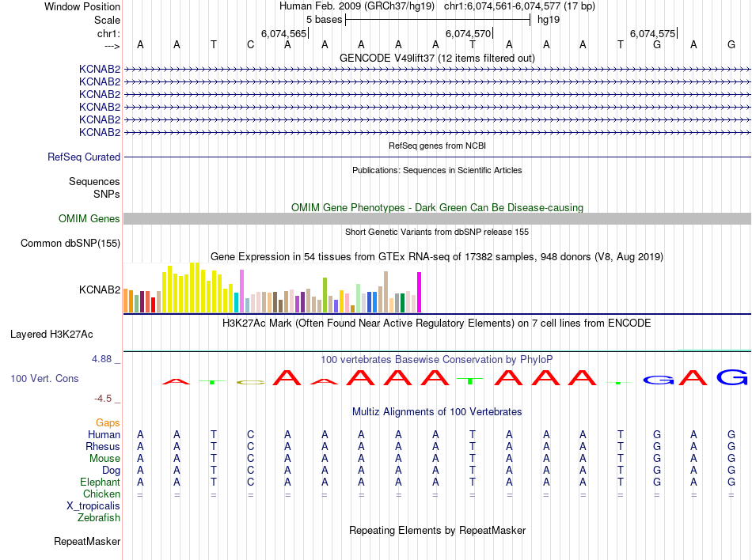Click the 6,074,575 position marker
This screenshot has height=560, width=752.
click(x=652, y=33)
